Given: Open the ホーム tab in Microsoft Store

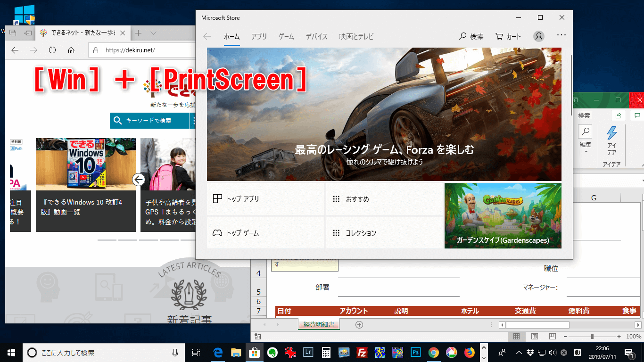Looking at the screenshot, I should pos(232,36).
